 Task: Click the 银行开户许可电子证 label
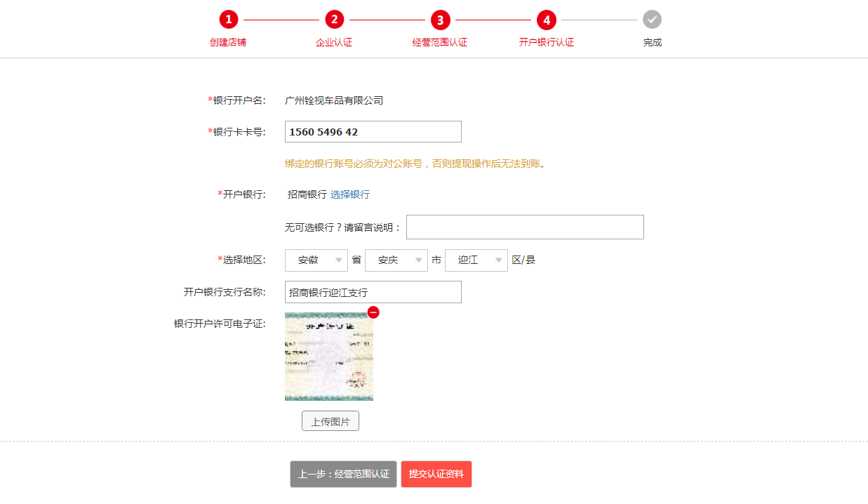tap(220, 324)
